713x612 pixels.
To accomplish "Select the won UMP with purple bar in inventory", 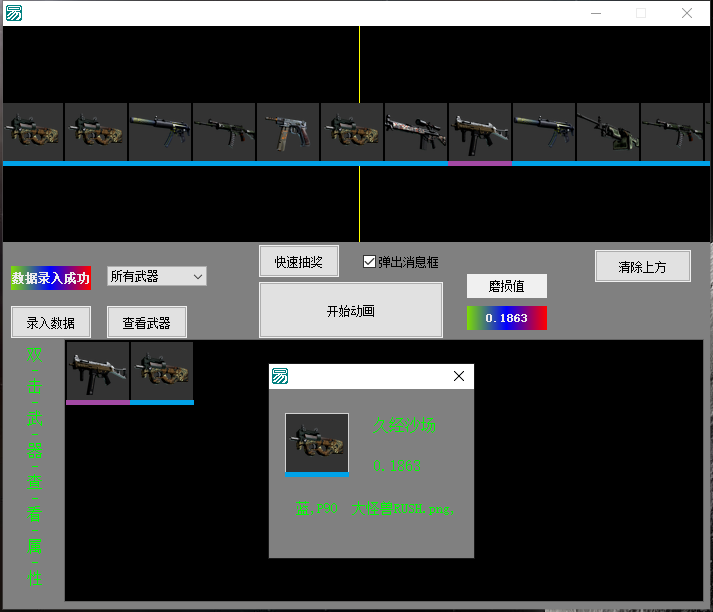I will coord(98,371).
